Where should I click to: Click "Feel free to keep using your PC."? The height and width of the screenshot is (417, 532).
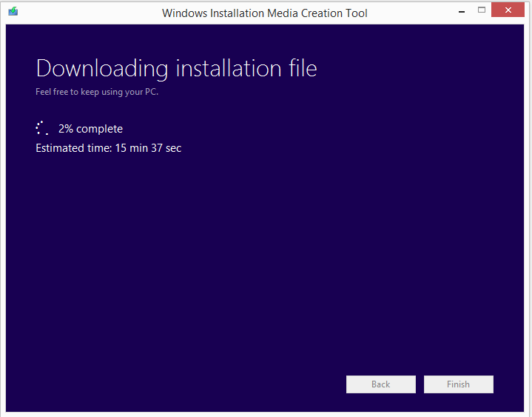[97, 92]
